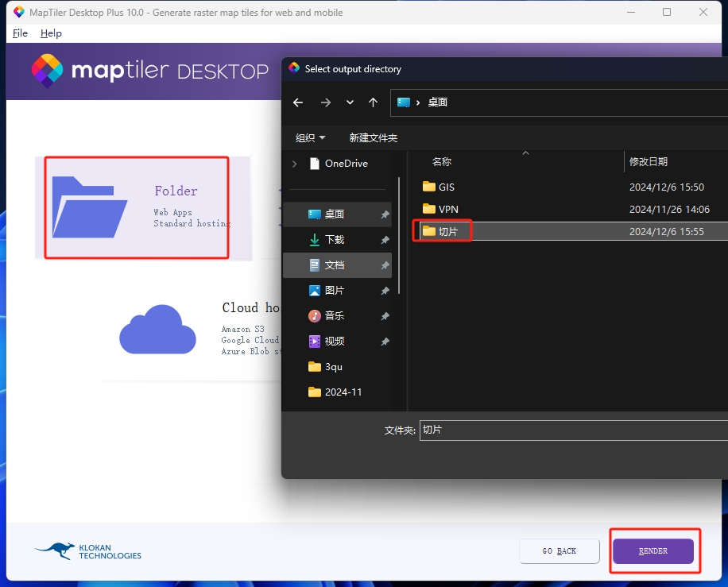Select the VPN folder in file list
The image size is (728, 587).
[x=440, y=209]
